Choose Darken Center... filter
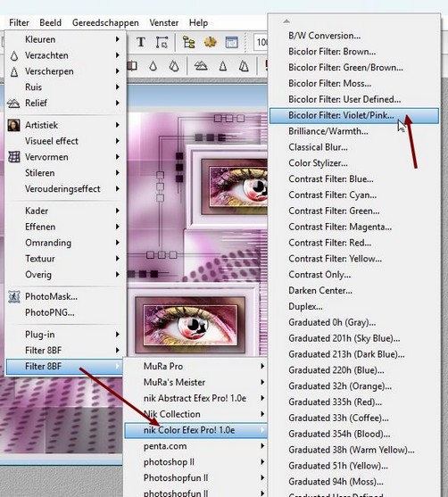Image resolution: width=448 pixels, height=497 pixels. tap(354, 290)
